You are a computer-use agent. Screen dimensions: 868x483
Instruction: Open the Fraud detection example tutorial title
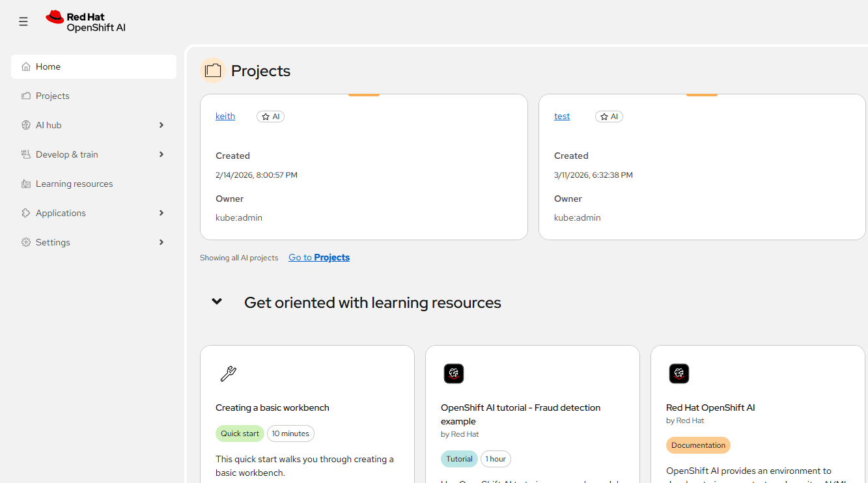point(521,414)
